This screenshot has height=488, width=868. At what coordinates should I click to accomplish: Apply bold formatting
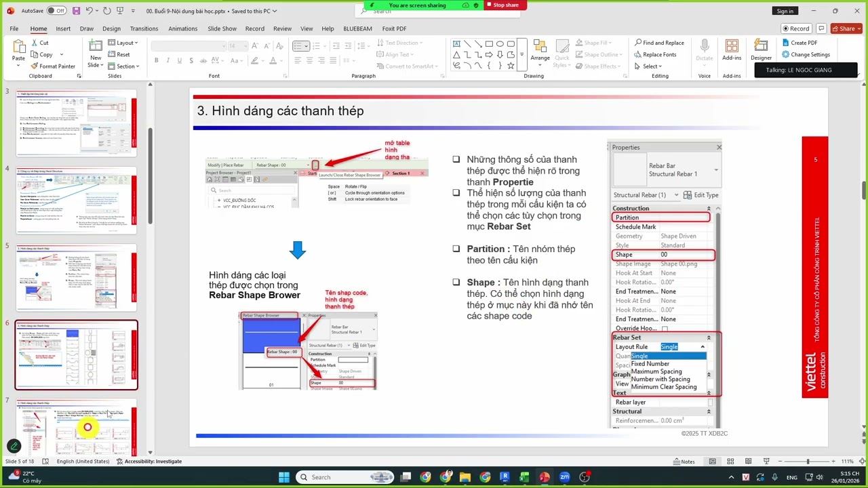tap(156, 60)
